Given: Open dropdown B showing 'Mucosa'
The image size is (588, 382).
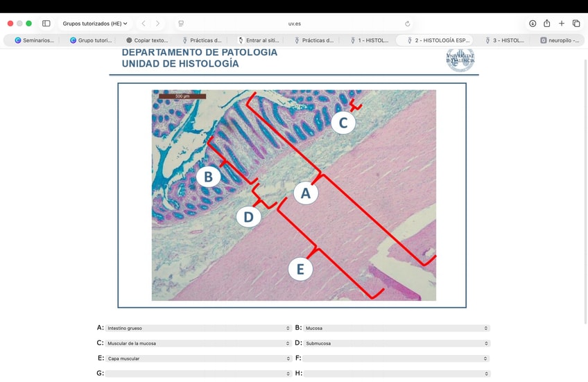Looking at the screenshot, I should 396,328.
